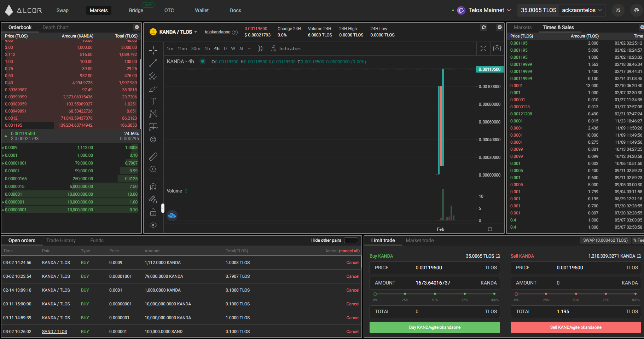Lock all drawing tools
This screenshot has width=644, height=339.
click(x=153, y=212)
